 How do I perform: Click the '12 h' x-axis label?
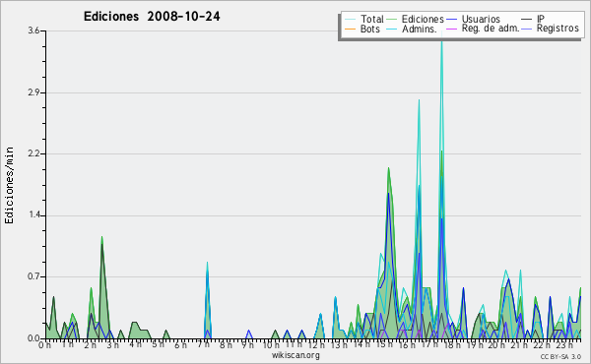tap(316, 344)
